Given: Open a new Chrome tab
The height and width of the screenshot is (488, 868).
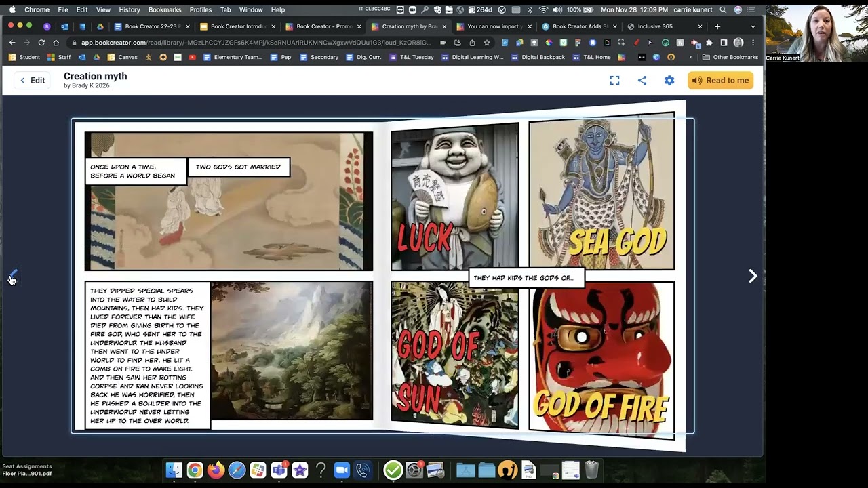Looking at the screenshot, I should (x=717, y=26).
